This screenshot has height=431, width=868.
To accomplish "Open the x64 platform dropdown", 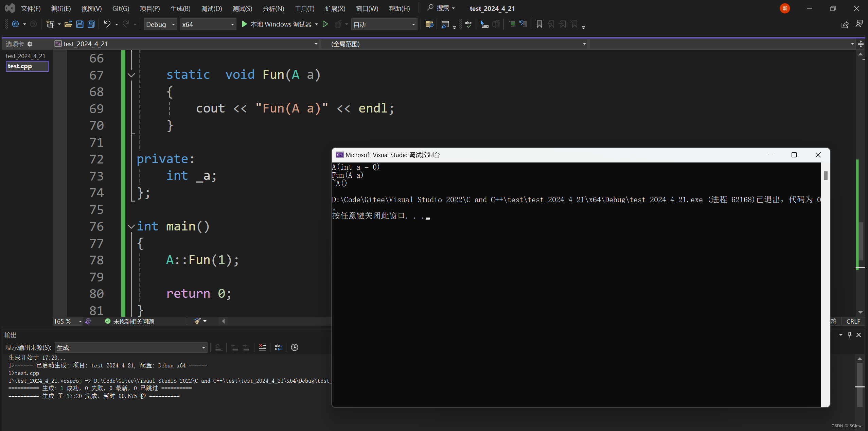I will [x=208, y=24].
